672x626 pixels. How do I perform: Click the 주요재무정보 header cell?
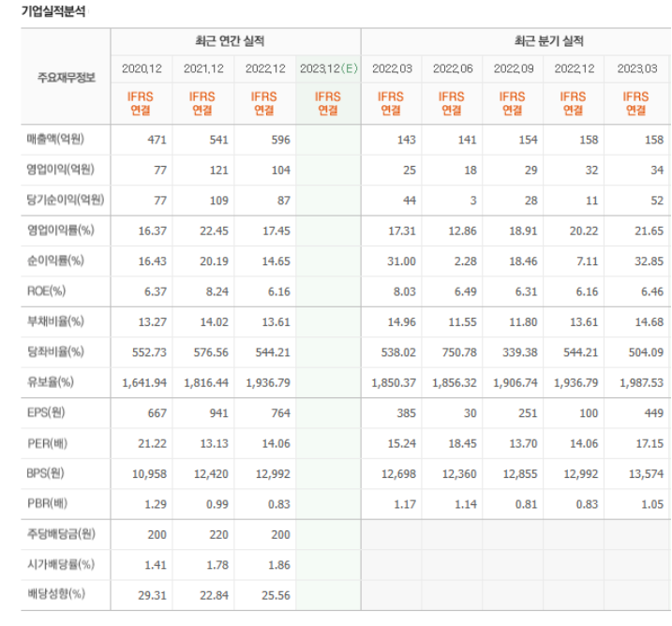click(x=66, y=78)
